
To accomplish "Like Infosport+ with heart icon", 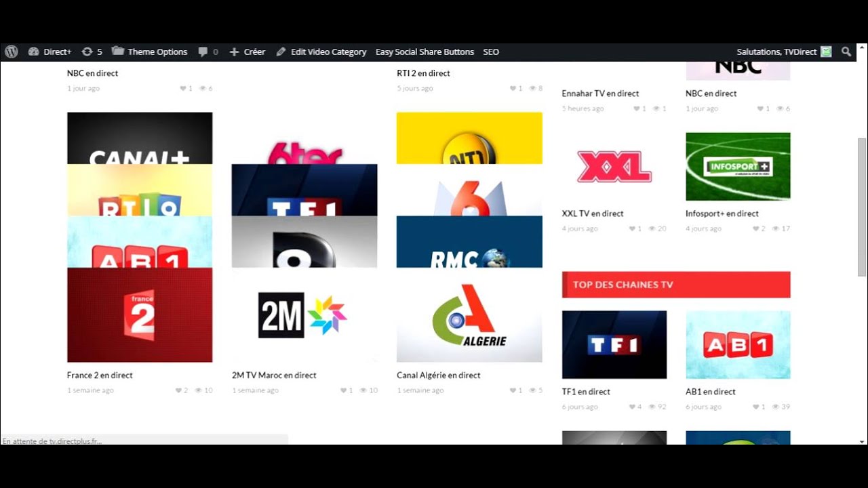I will point(755,229).
